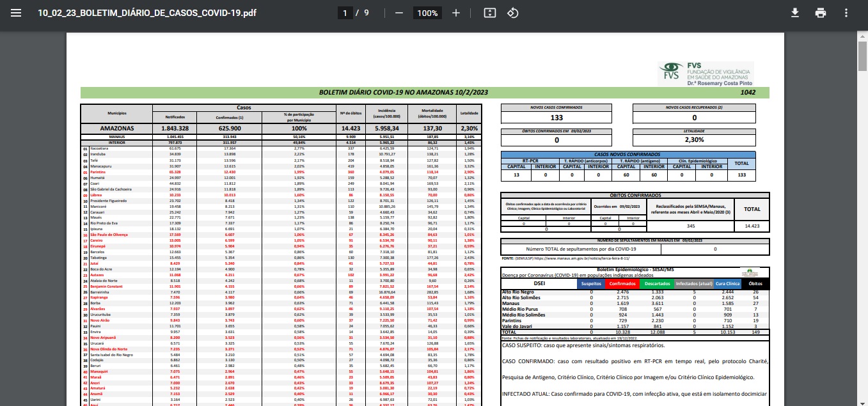
Task: Download the PDF file
Action: 795,13
